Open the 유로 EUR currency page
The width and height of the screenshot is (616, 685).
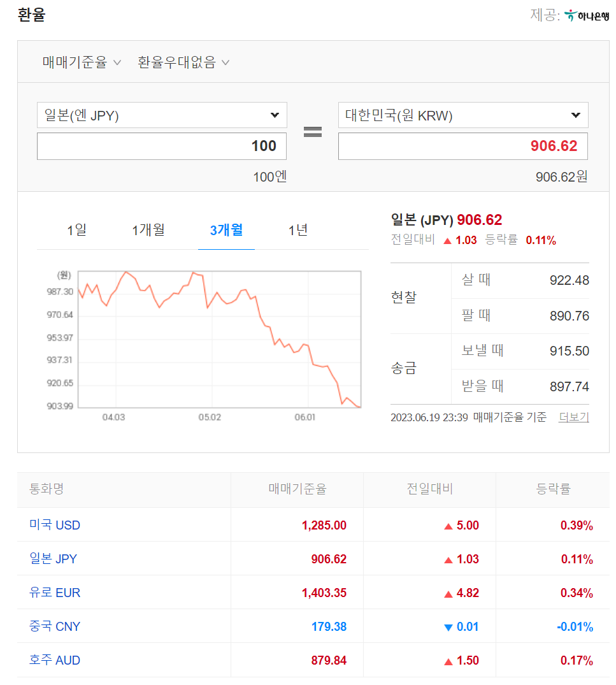point(55,593)
